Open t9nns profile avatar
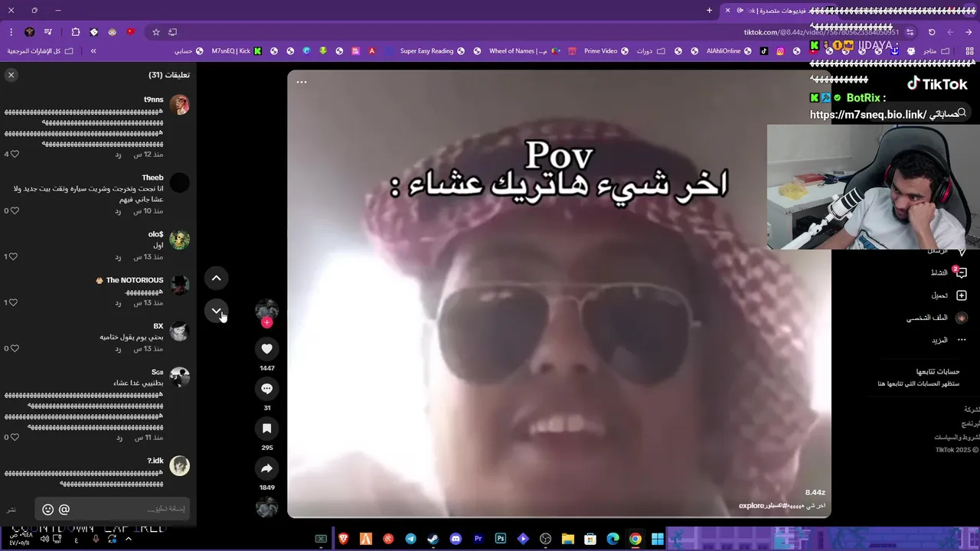This screenshot has width=980, height=551. [x=179, y=105]
